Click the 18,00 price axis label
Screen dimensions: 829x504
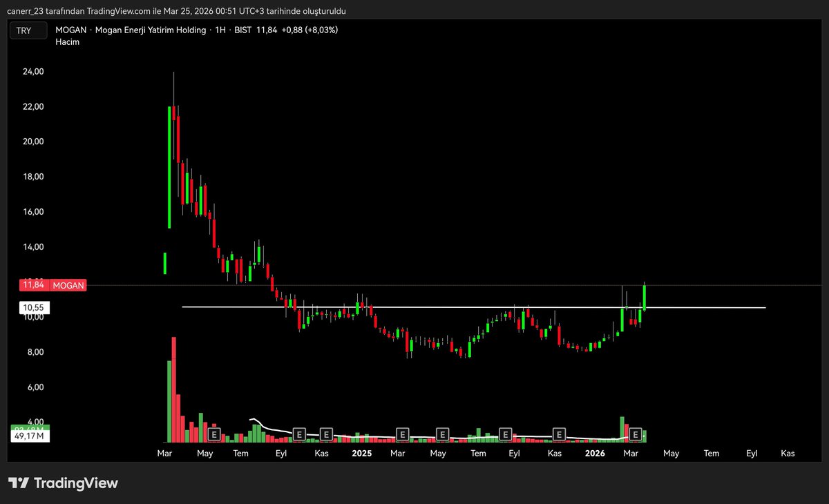click(x=33, y=177)
